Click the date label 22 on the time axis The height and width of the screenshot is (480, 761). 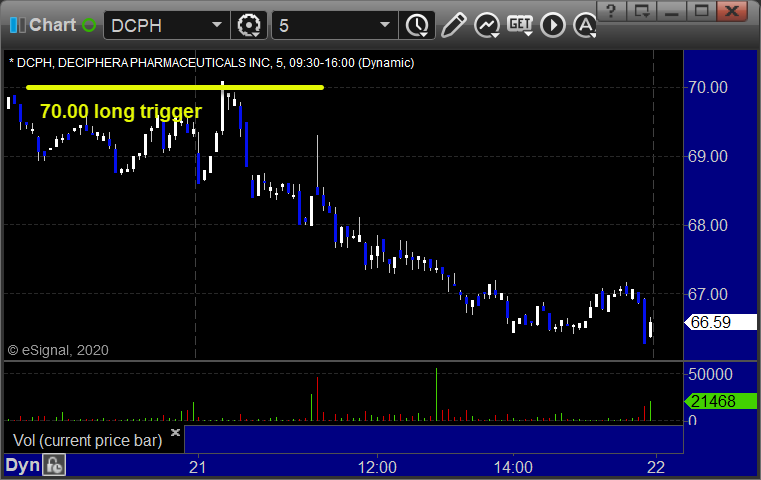point(656,467)
